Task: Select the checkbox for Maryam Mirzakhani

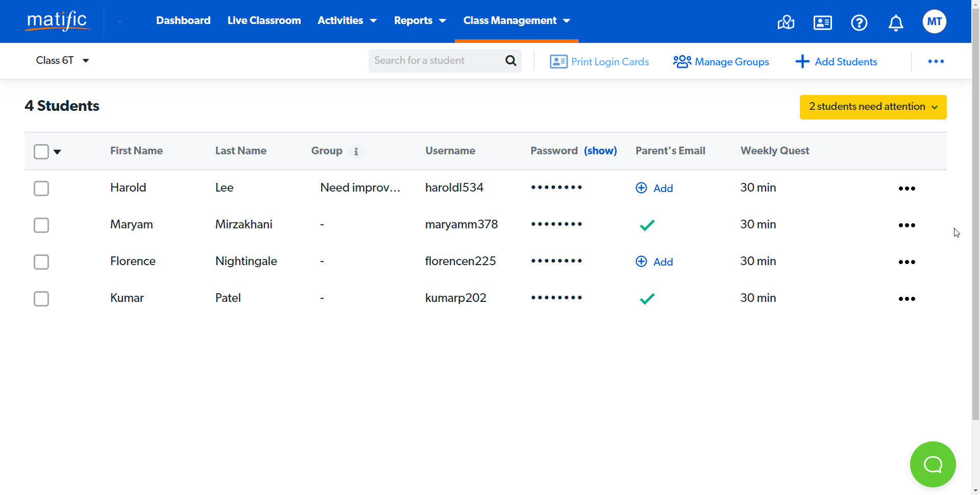Action: tap(41, 225)
